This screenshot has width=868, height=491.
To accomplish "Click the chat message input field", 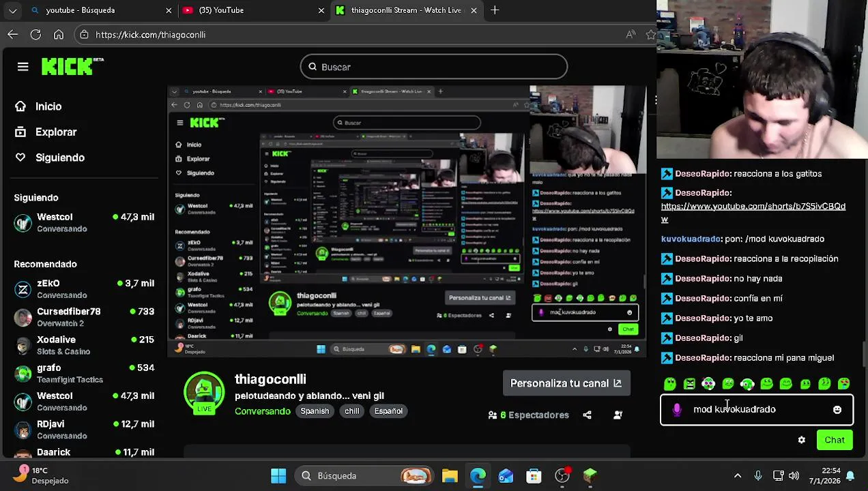I will pos(757,410).
